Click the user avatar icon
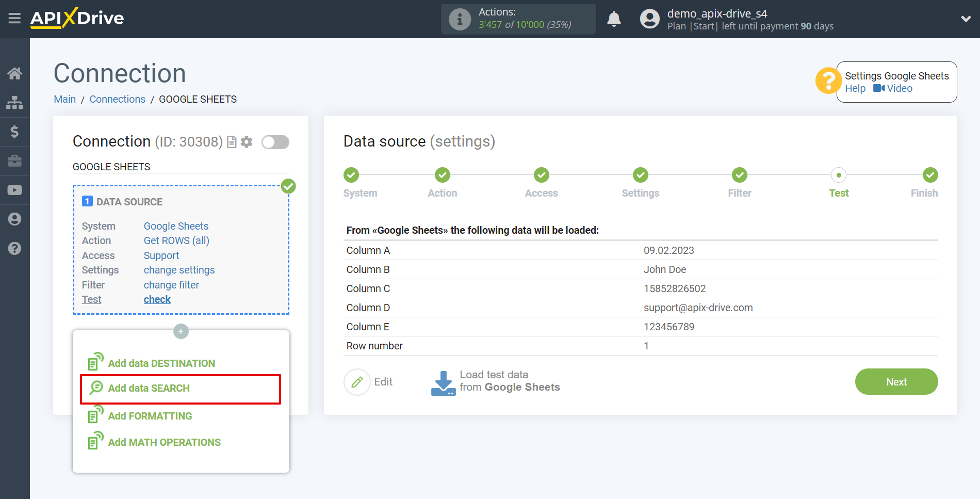This screenshot has height=499, width=980. (650, 19)
